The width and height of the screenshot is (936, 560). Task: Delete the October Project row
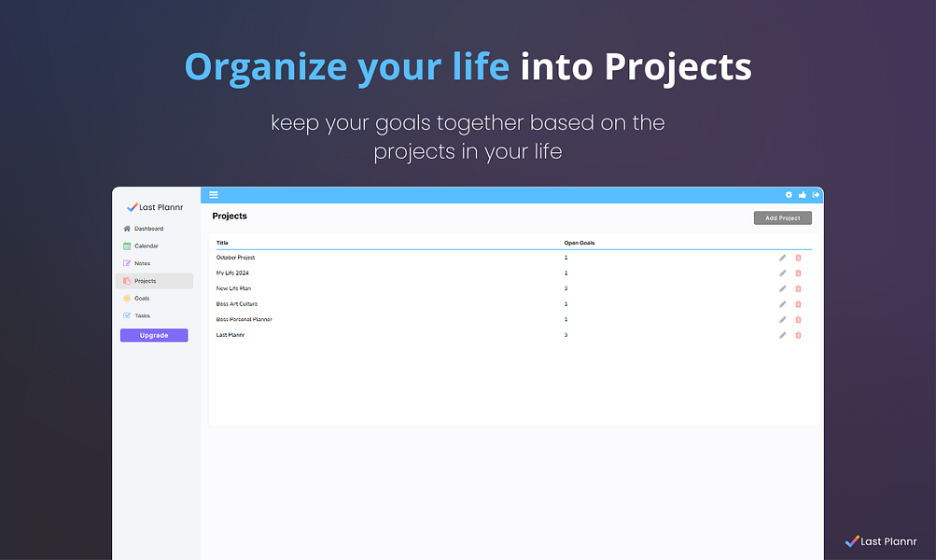pyautogui.click(x=798, y=258)
